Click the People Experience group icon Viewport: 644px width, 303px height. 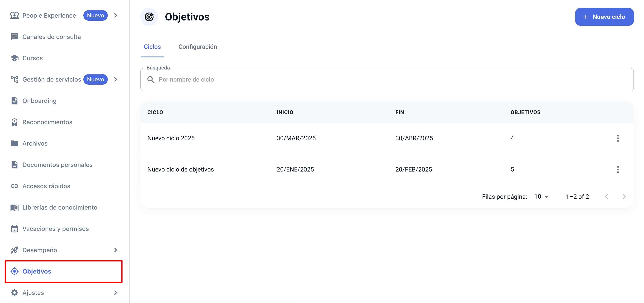[15, 15]
